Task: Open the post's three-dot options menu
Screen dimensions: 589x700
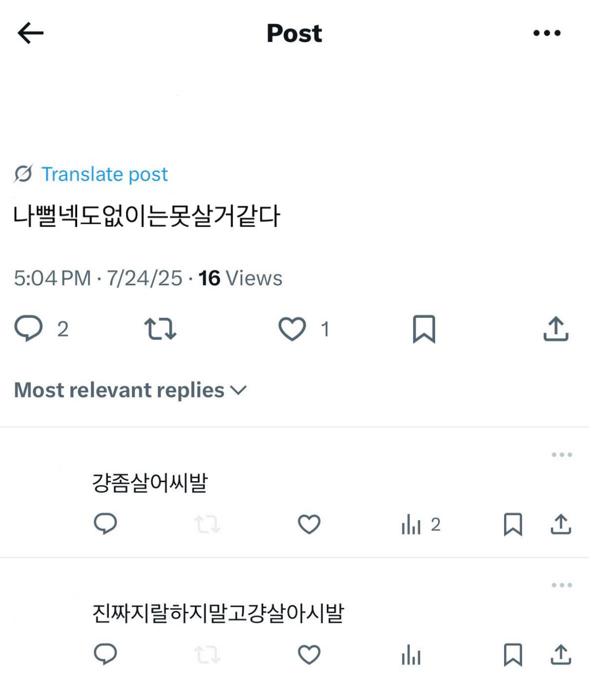Action: 547,33
